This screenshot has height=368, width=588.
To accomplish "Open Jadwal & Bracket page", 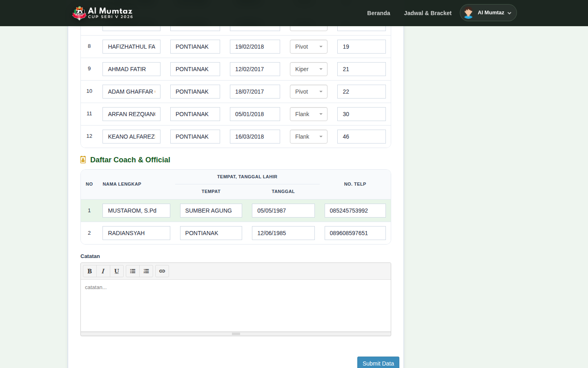I will pyautogui.click(x=428, y=13).
